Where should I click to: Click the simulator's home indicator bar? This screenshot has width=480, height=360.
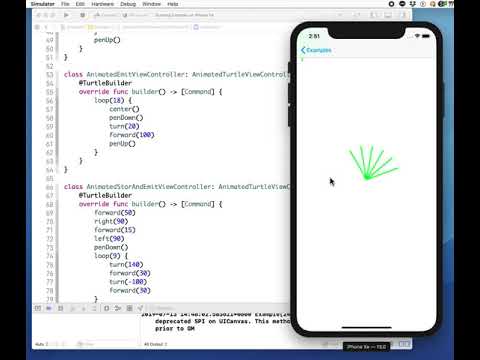[366, 327]
